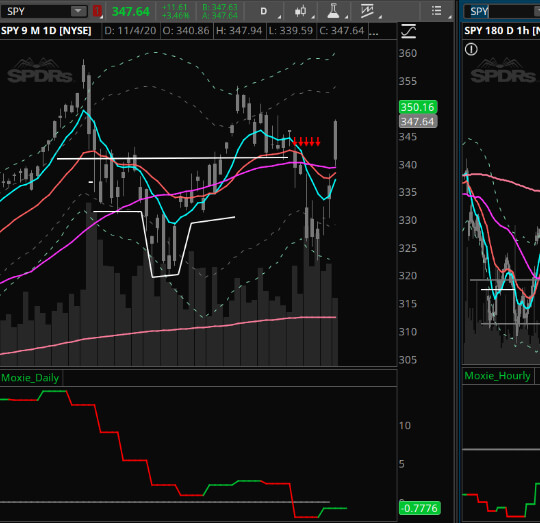Click the 330 price axis label

(408, 220)
